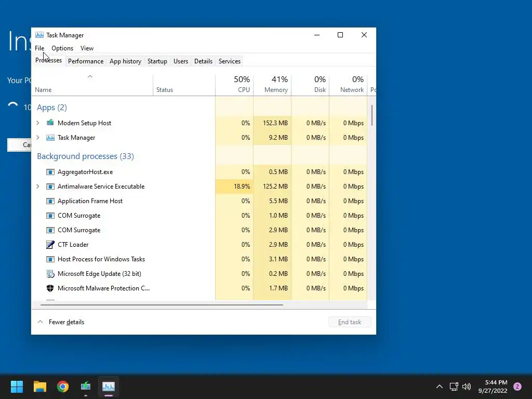
Task: Switch to the Users tab
Action: tap(181, 61)
